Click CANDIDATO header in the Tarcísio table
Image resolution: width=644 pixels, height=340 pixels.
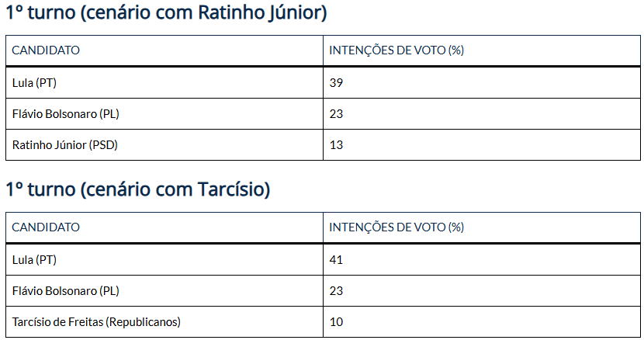pyautogui.click(x=46, y=227)
